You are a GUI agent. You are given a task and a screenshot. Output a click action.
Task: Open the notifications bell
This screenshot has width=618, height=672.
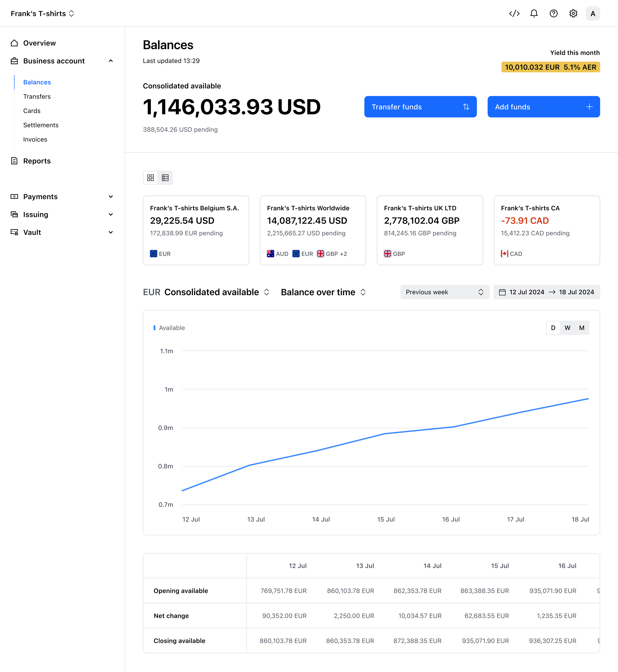pos(534,13)
